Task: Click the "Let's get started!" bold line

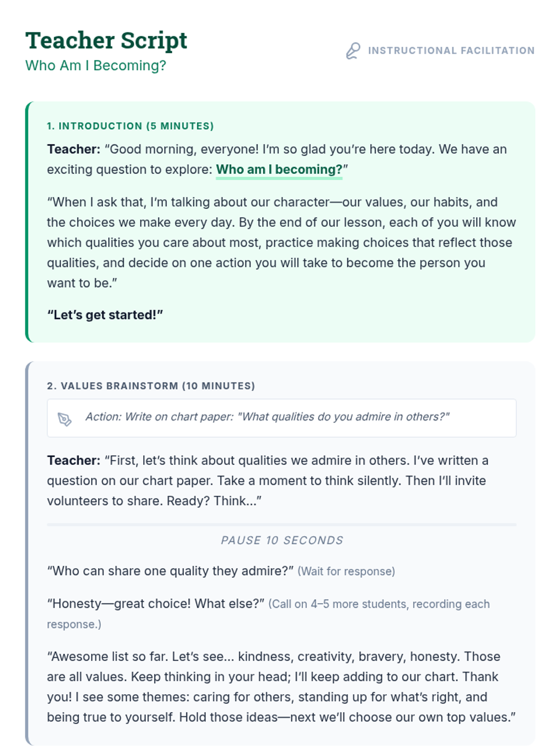Action: click(105, 315)
